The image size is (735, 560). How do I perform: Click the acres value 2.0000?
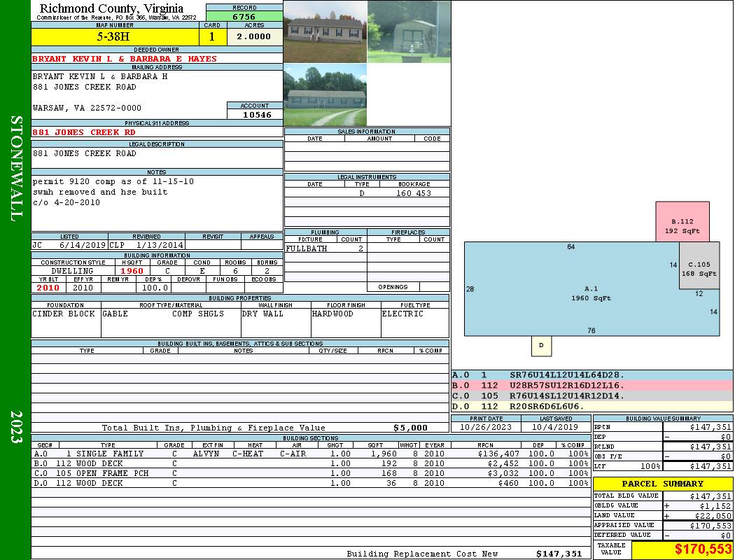point(254,37)
